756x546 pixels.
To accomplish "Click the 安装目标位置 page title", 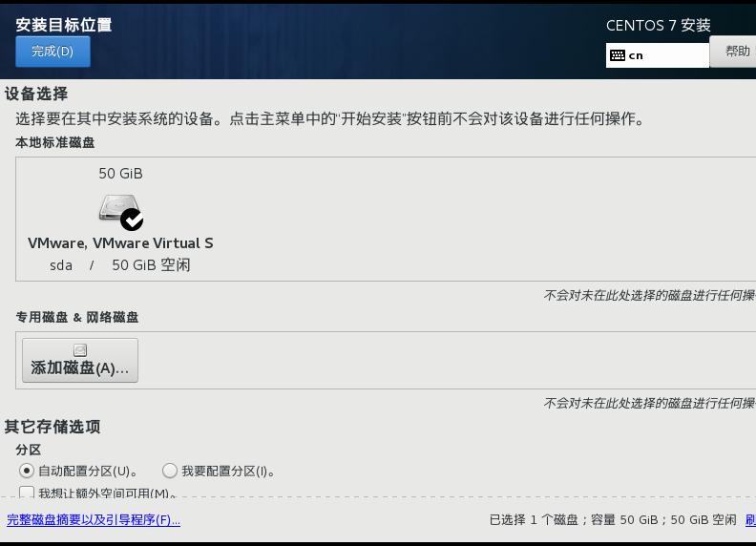I will click(64, 25).
